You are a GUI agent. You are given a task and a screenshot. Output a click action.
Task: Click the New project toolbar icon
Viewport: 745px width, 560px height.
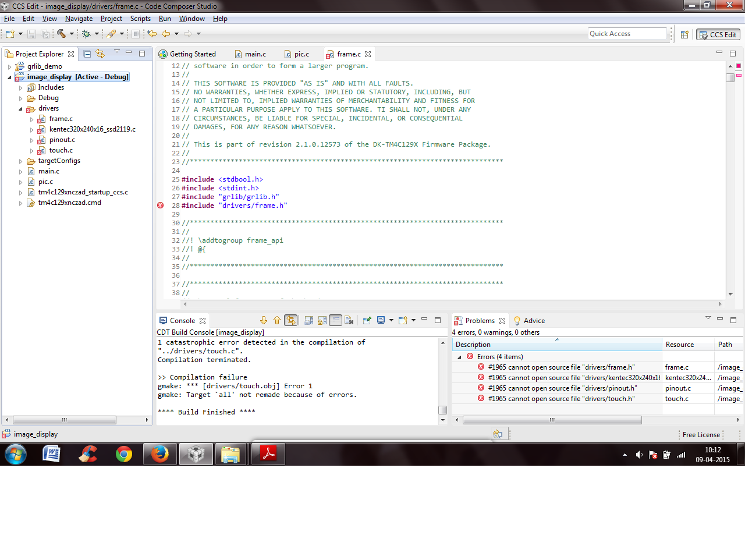10,34
